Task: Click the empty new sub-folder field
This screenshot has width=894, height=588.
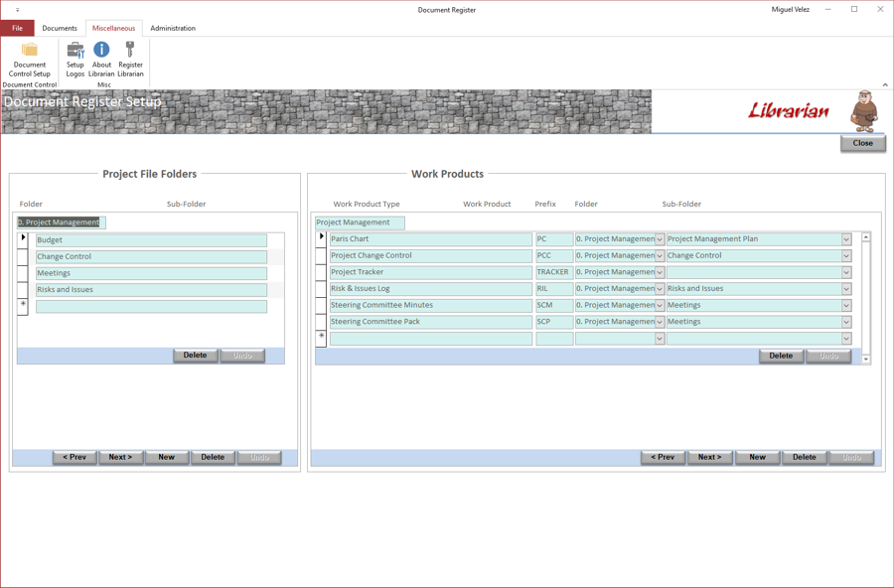Action: click(x=151, y=307)
